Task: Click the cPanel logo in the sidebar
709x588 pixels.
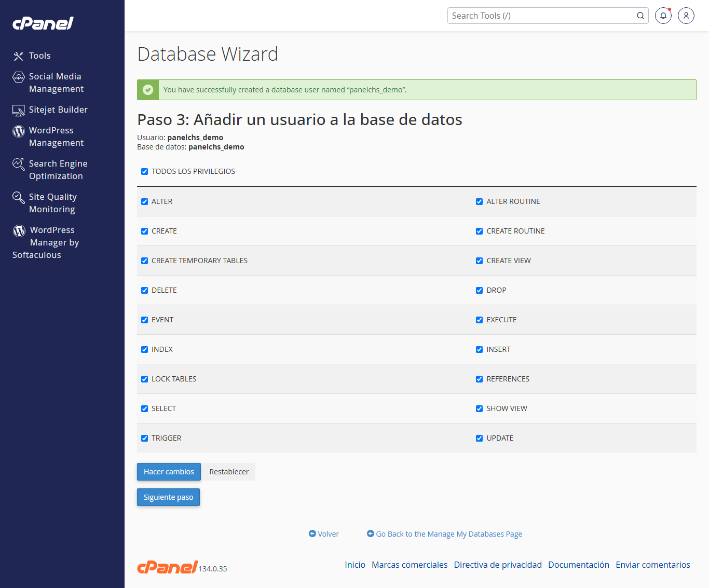Action: pyautogui.click(x=43, y=23)
